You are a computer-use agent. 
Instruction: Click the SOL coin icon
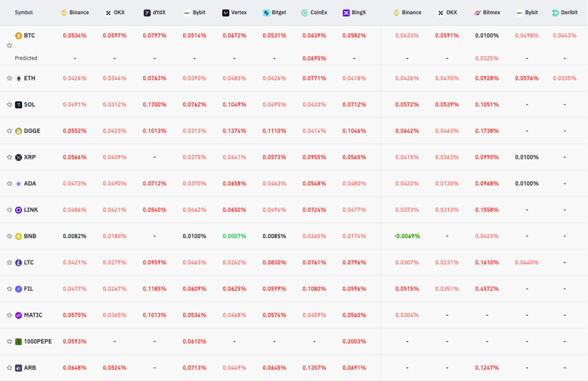[18, 104]
